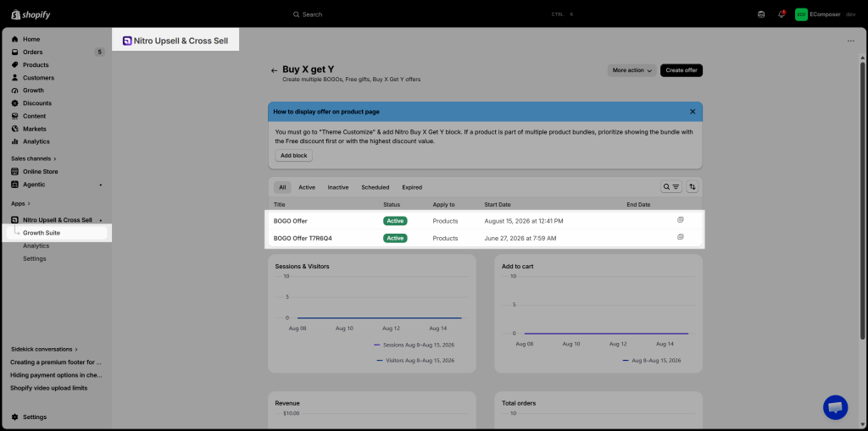
Task: Click the Shopify logo
Action: 31,14
